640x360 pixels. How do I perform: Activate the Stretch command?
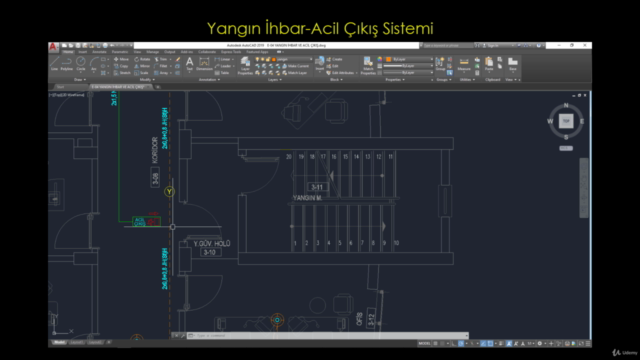(x=122, y=73)
